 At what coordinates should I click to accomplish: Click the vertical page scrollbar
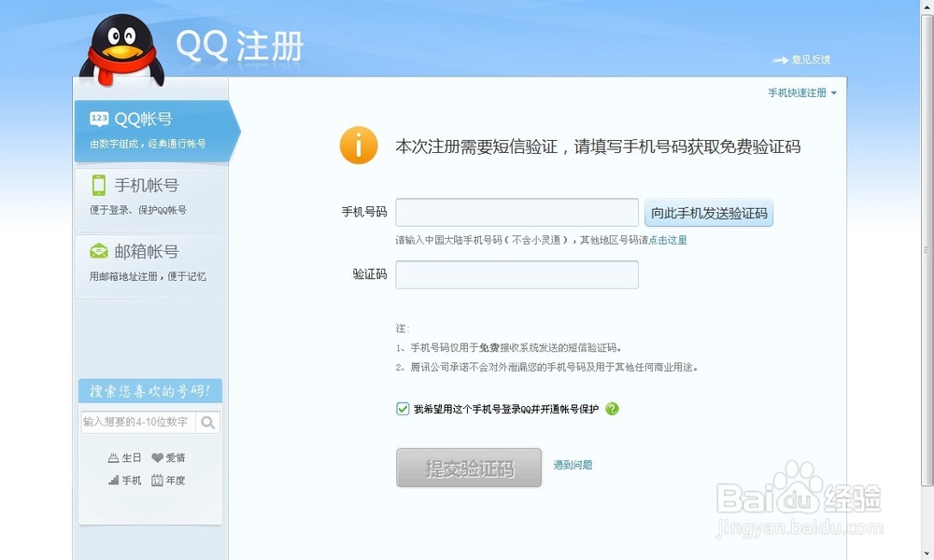tap(927, 250)
